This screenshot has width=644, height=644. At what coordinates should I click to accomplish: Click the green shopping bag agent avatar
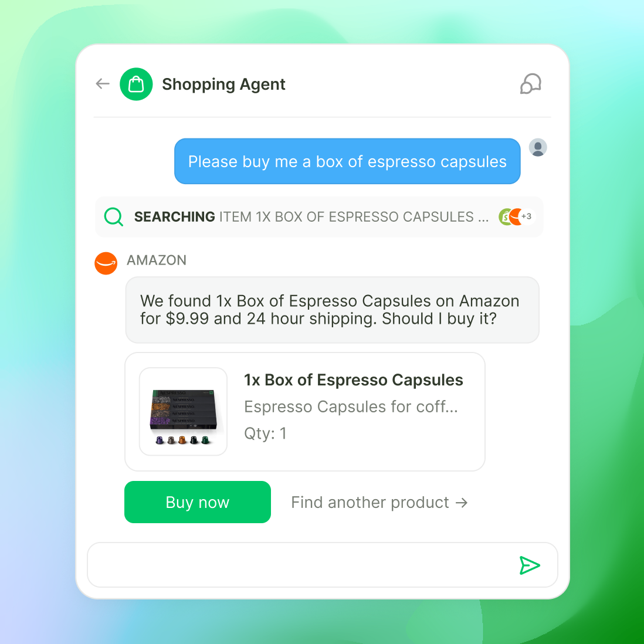[136, 84]
